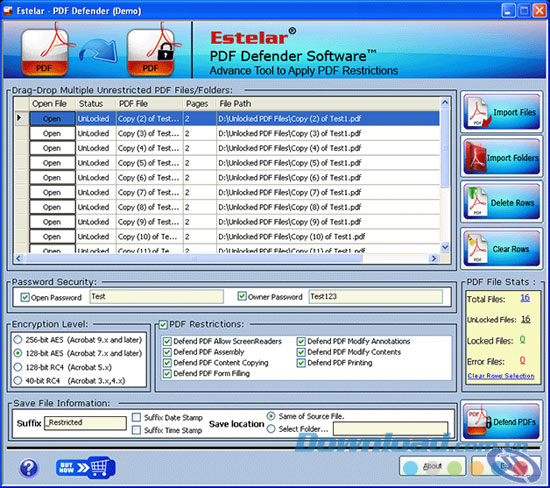Click the horizontal scroll right arrow
550x488 pixels.
pyautogui.click(x=434, y=259)
